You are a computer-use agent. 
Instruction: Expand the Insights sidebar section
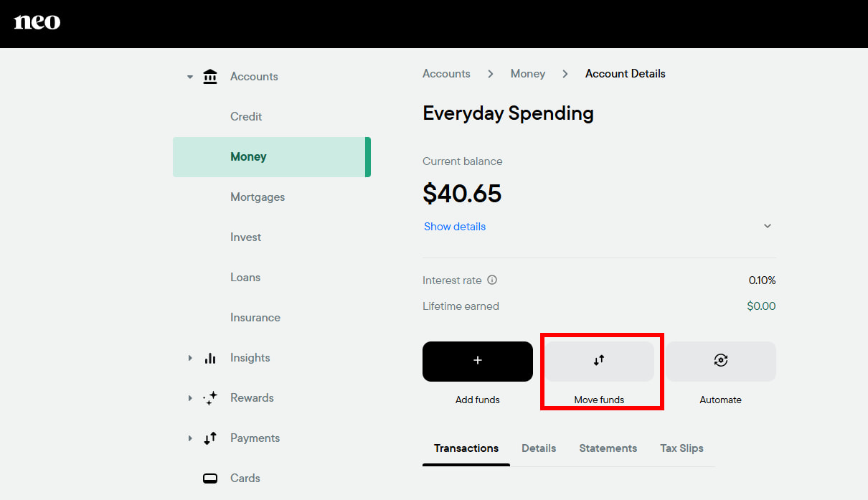189,357
